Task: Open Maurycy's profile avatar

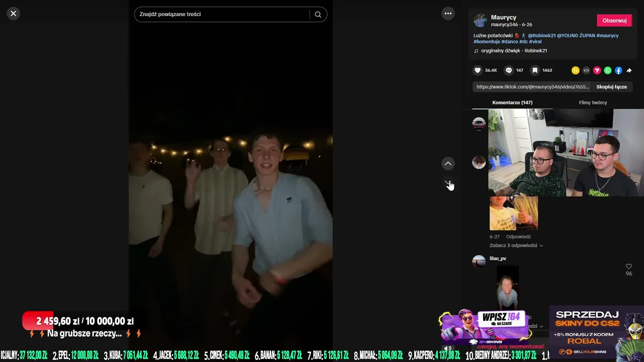Action: pos(480,21)
